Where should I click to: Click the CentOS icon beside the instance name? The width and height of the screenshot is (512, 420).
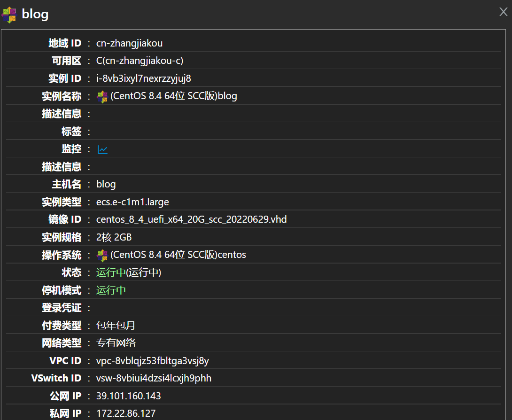(x=102, y=97)
